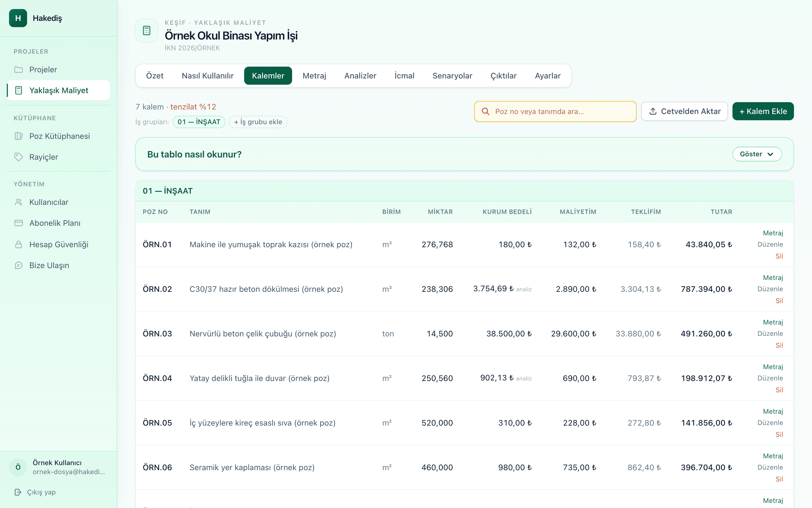Click the '43.840,05 ₺' total cell
The width and height of the screenshot is (812, 508).
point(709,245)
